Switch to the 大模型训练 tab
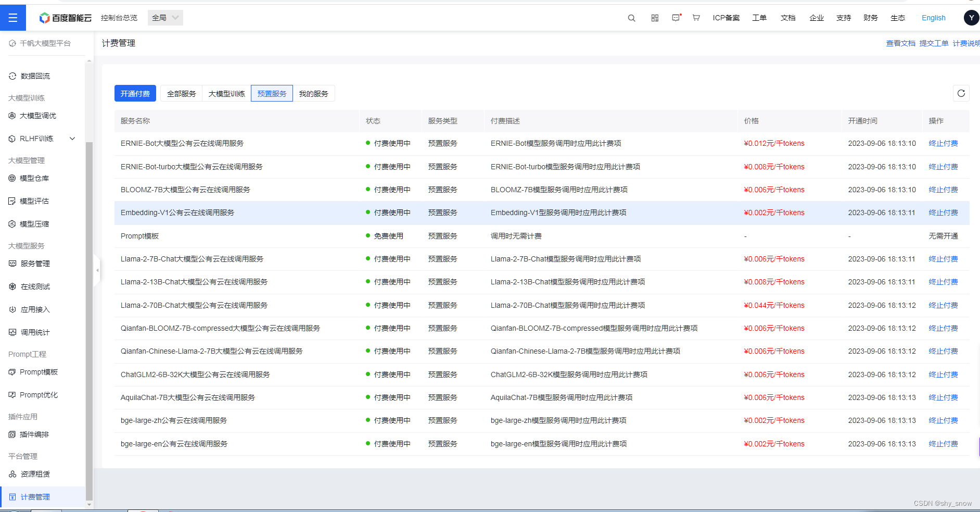Screen dimensions: 980x512 pos(227,94)
